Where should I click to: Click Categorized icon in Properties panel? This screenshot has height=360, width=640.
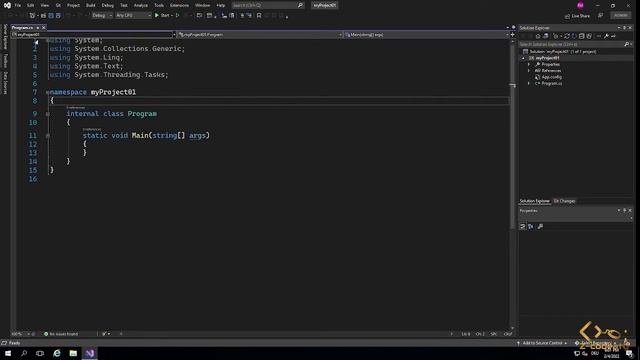[x=522, y=227]
